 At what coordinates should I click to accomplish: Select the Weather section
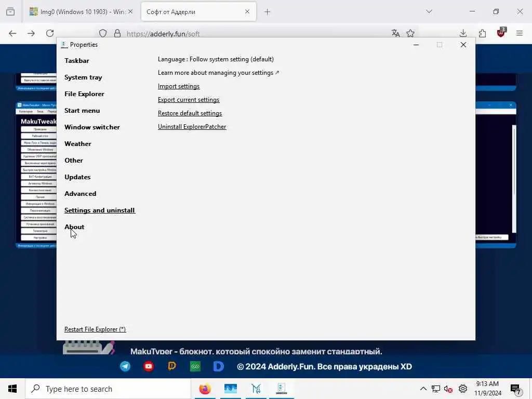pyautogui.click(x=78, y=144)
